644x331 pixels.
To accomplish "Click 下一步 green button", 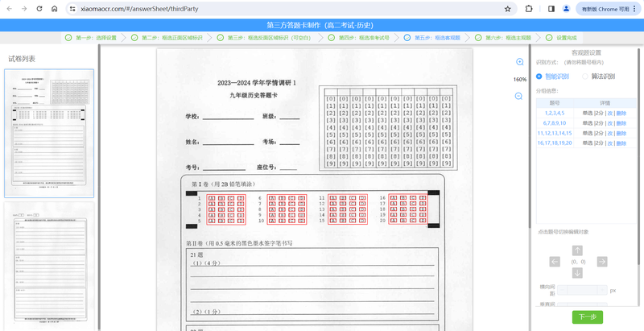I will [588, 317].
